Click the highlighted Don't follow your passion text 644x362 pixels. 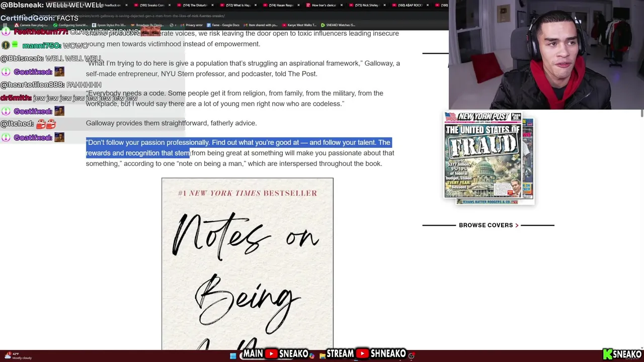(238, 148)
